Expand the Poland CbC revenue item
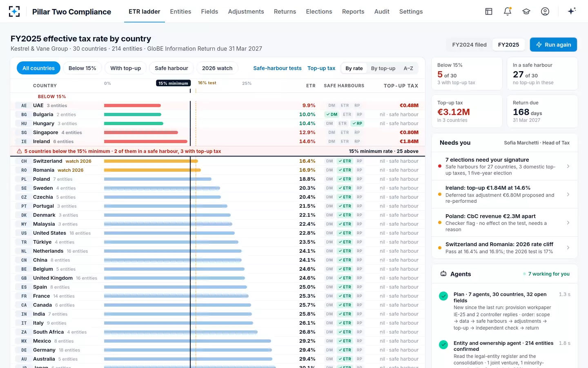The height and width of the screenshot is (368, 588). [x=505, y=222]
